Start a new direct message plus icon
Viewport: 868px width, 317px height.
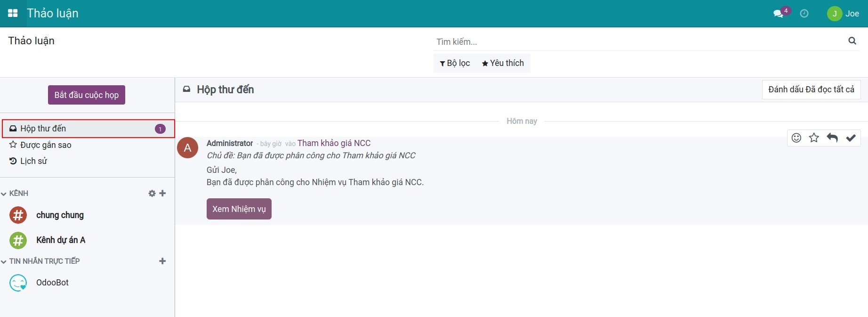pos(162,261)
